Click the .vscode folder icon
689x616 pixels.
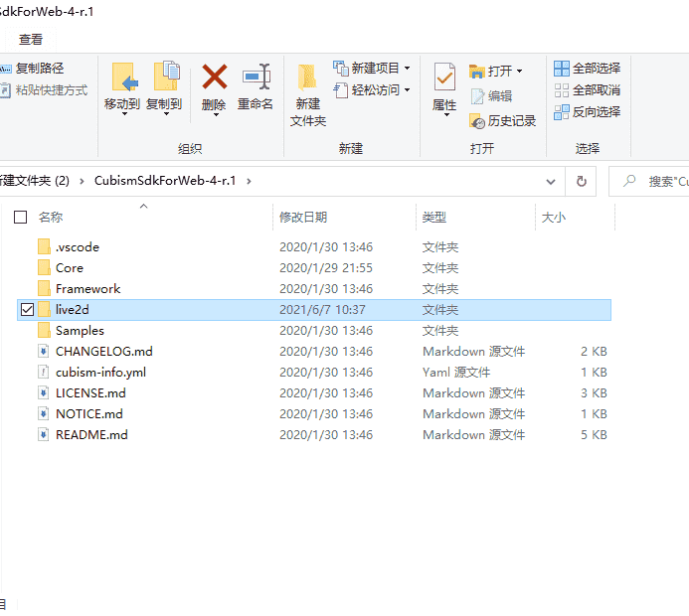click(x=44, y=246)
